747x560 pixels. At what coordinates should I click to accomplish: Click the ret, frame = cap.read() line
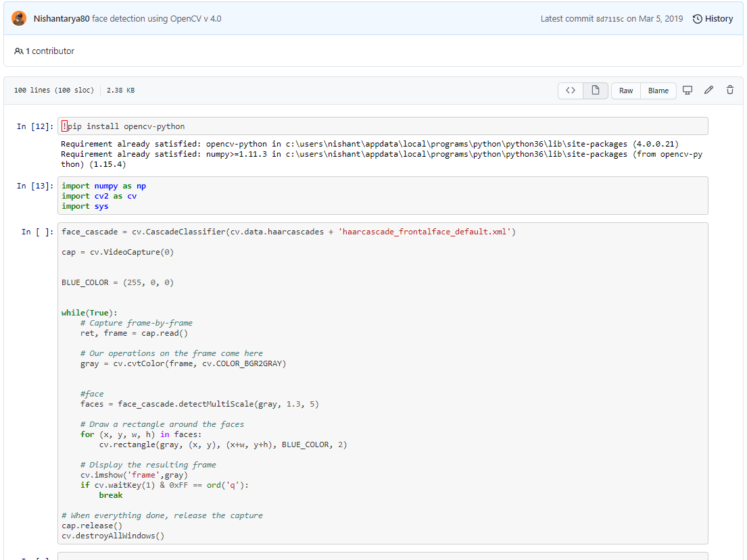pyautogui.click(x=134, y=333)
